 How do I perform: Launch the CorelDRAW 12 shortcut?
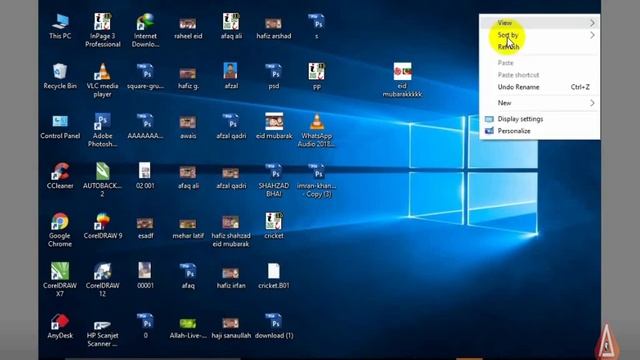coord(102,280)
